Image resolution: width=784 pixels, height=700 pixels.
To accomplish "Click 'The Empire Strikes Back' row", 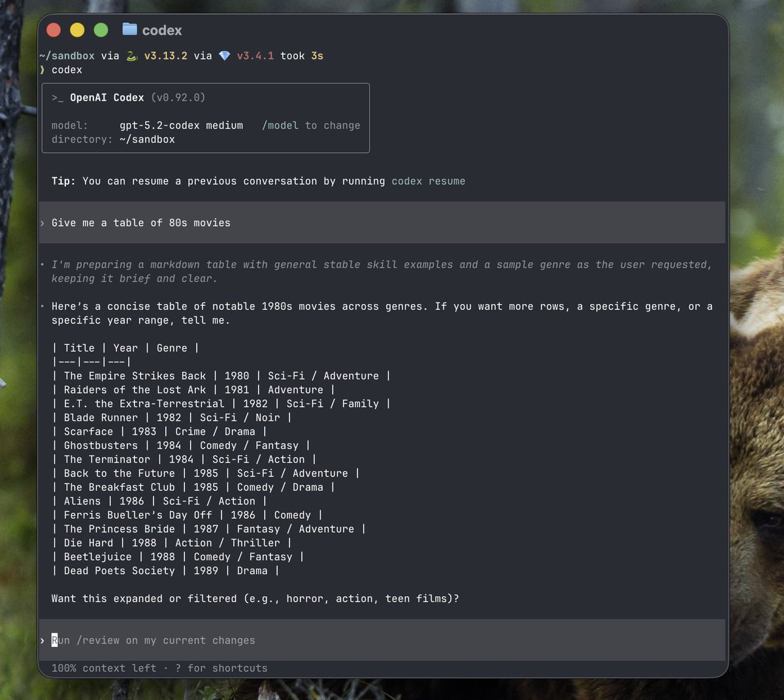I will pos(221,376).
